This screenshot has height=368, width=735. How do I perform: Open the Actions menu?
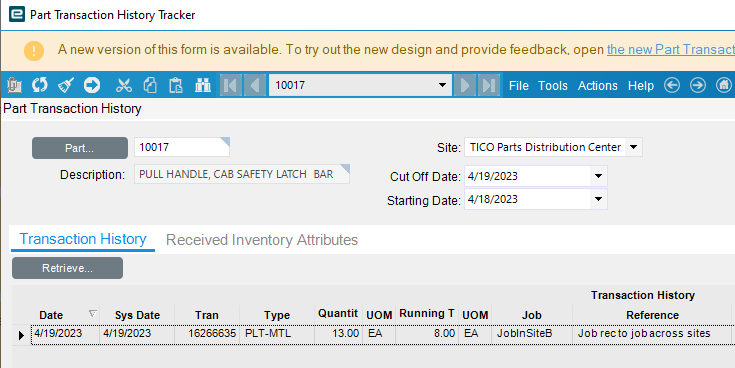click(598, 86)
